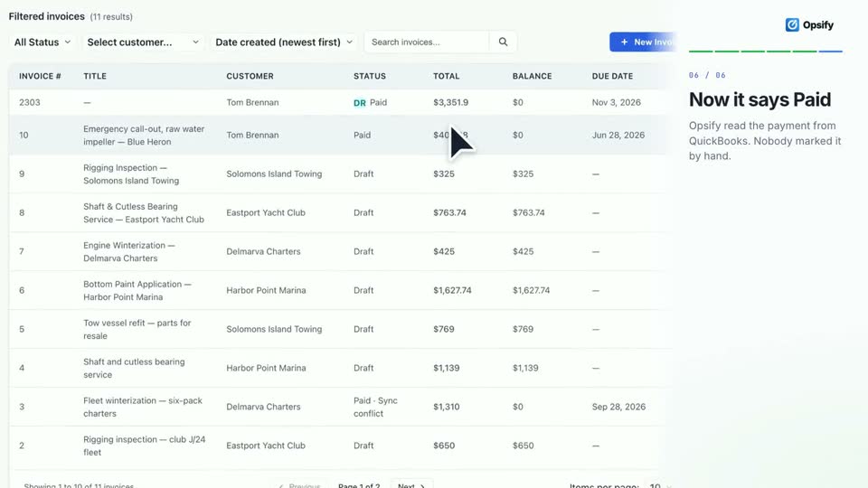The width and height of the screenshot is (868, 488).
Task: Click the BALANCE column header
Action: 532,76
